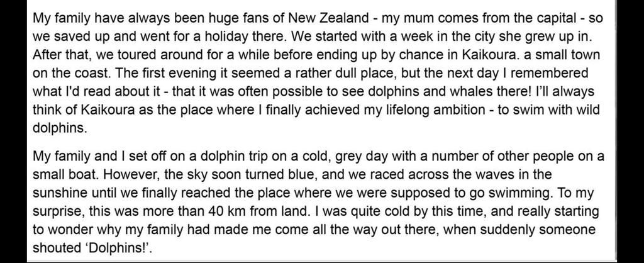This screenshot has height=263, width=644.
Task: Click the word "remembered" in first paragraph
Action: pos(535,72)
